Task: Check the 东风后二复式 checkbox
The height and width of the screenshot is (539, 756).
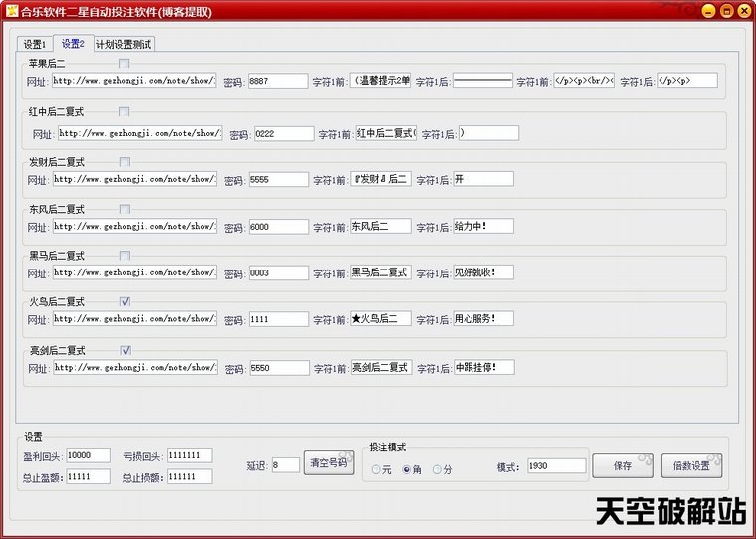Action: [125, 209]
